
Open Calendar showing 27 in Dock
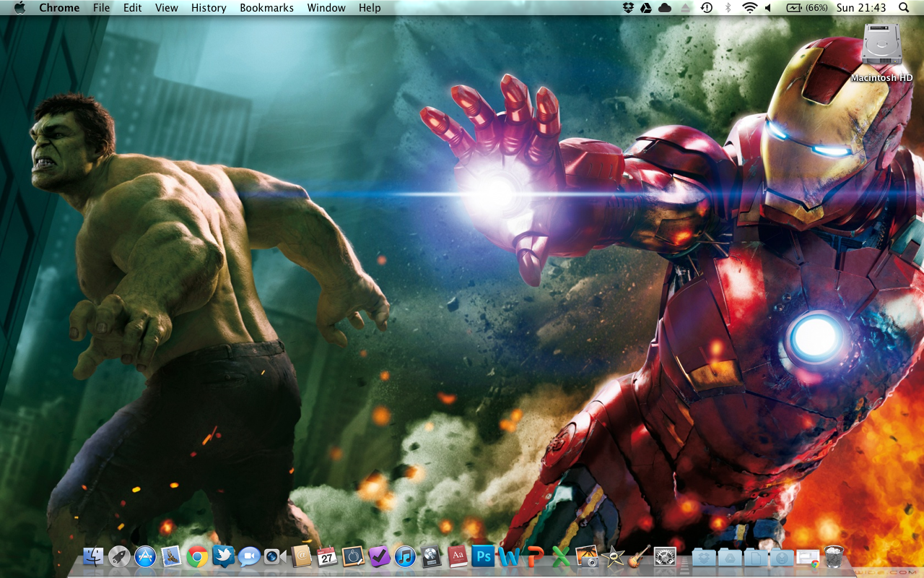[x=327, y=556]
